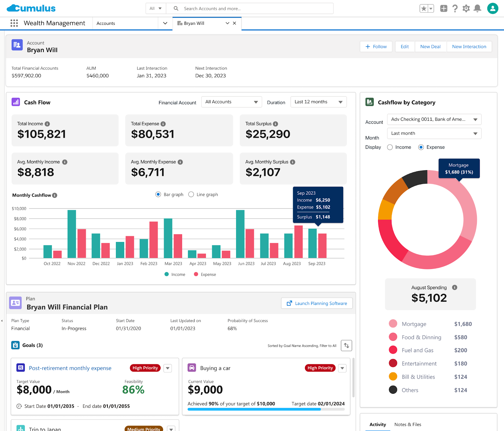504x431 pixels.
Task: Click the help question mark icon
Action: coord(455,9)
